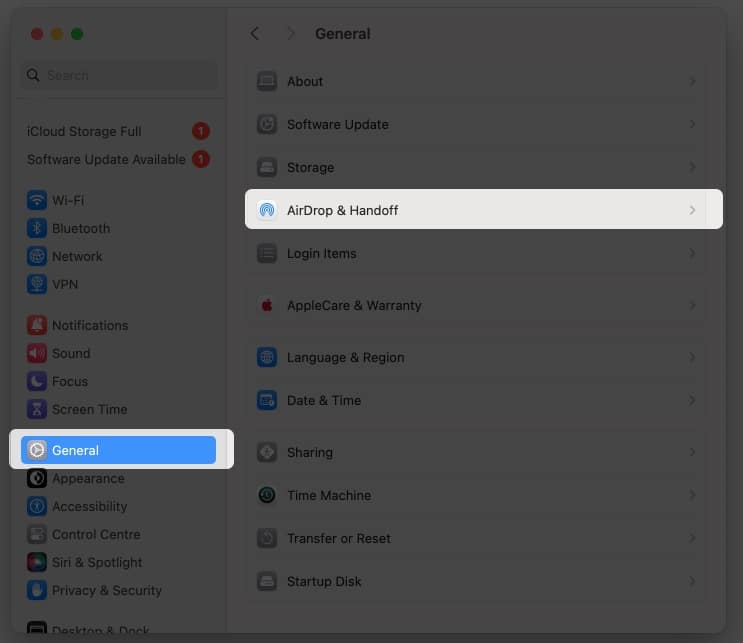Open AppleCare & Warranty chevron
The image size is (743, 643).
point(692,305)
